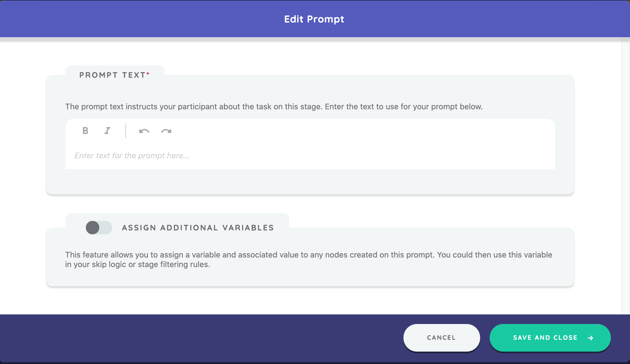The image size is (630, 364).
Task: Enable the Assign Additional Variables switch
Action: point(99,228)
